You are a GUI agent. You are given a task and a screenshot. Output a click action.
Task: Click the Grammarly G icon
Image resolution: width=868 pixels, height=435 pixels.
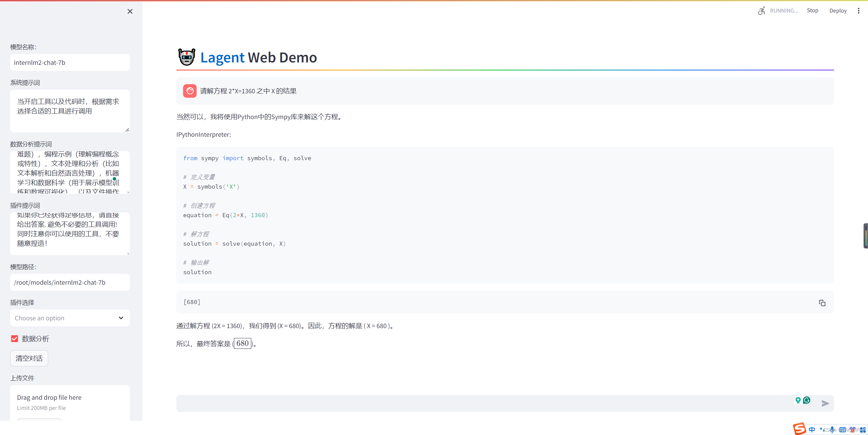[807, 400]
